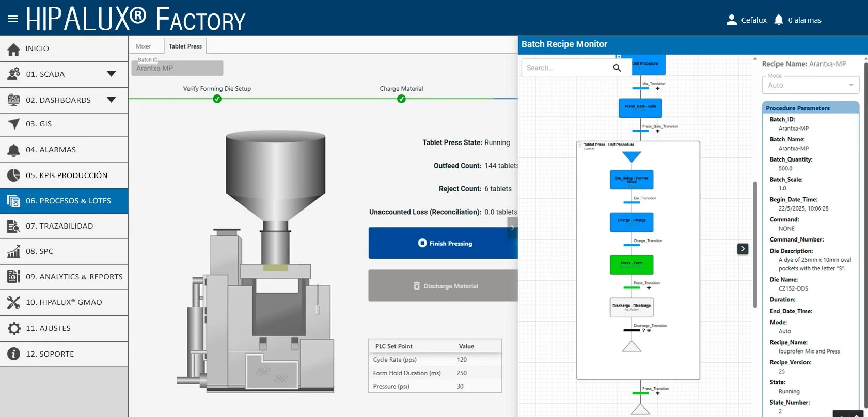
Task: Click the Discharge Material button
Action: (x=443, y=286)
